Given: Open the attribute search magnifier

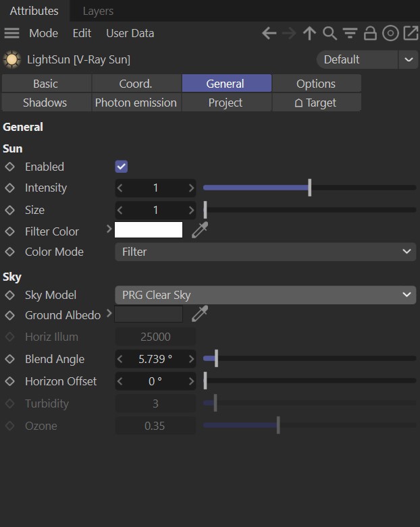Looking at the screenshot, I should point(330,33).
